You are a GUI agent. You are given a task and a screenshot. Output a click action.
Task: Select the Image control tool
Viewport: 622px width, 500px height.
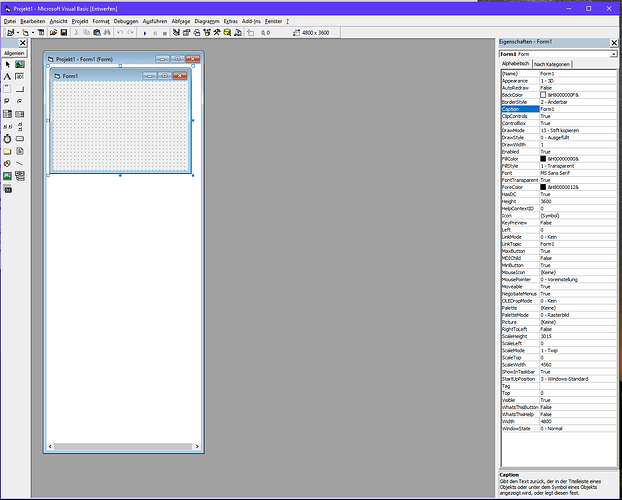[x=8, y=176]
